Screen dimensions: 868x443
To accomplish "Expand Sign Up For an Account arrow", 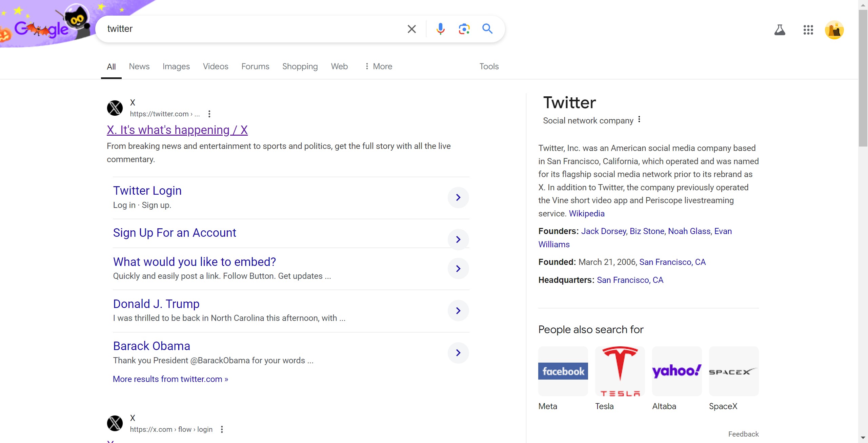I will click(x=458, y=239).
